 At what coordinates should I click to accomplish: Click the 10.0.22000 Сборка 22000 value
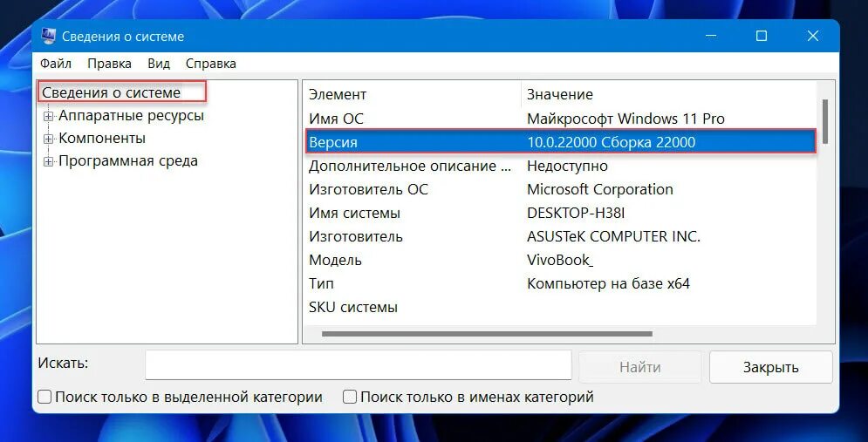[612, 142]
